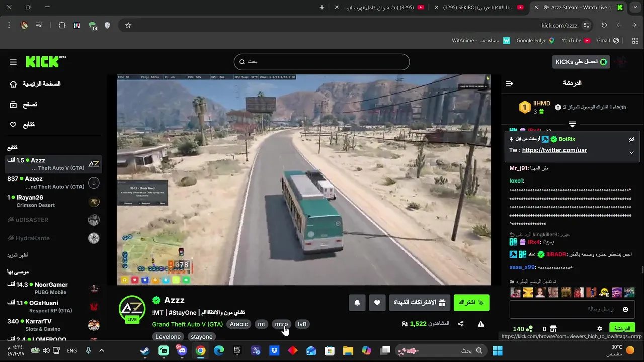
Task: Expand the pinned message chevron
Action: [x=631, y=153]
